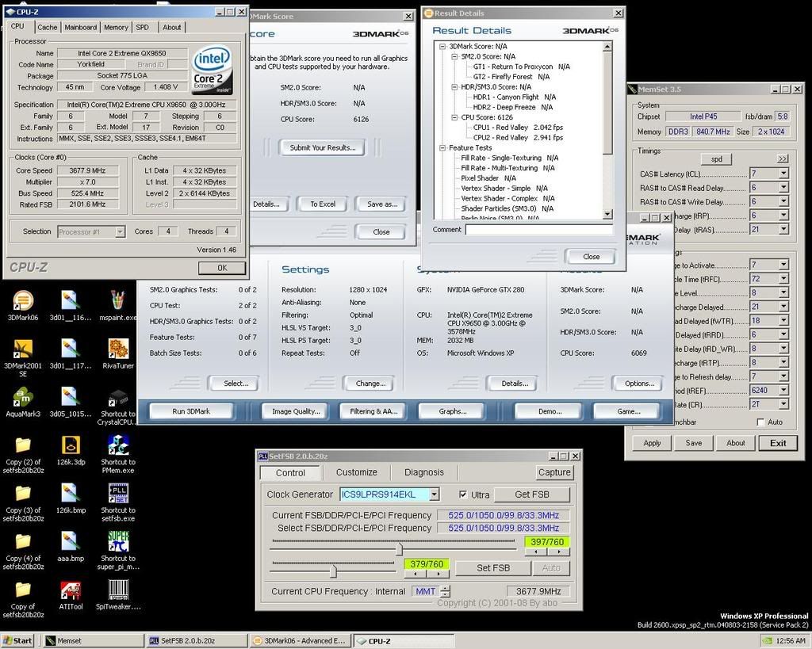Click the MMT spinner arrows in SetFSB
The image size is (812, 649).
tap(446, 591)
